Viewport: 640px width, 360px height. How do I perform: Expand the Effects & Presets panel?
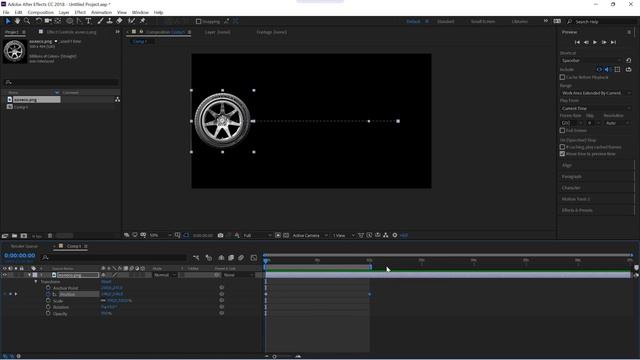point(577,210)
